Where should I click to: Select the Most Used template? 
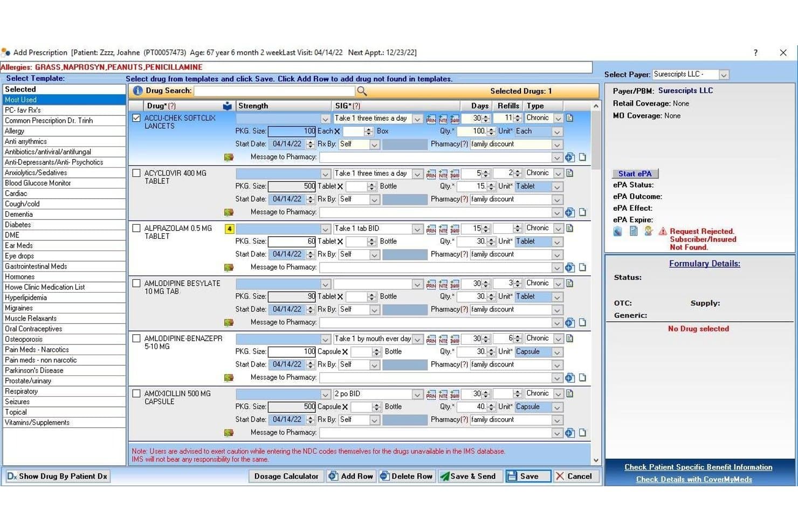tap(64, 100)
